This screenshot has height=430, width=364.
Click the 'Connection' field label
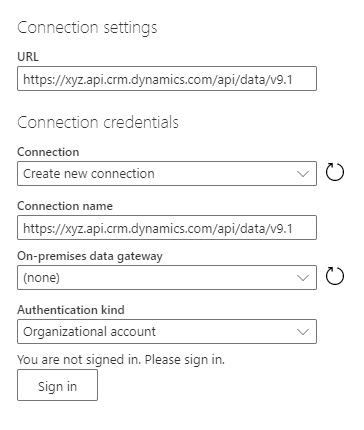tap(48, 152)
